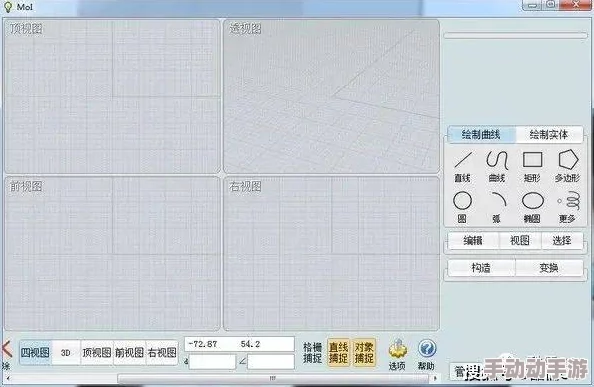Select the 曲线 freeform curve tool
The image size is (594, 387).
(x=497, y=166)
